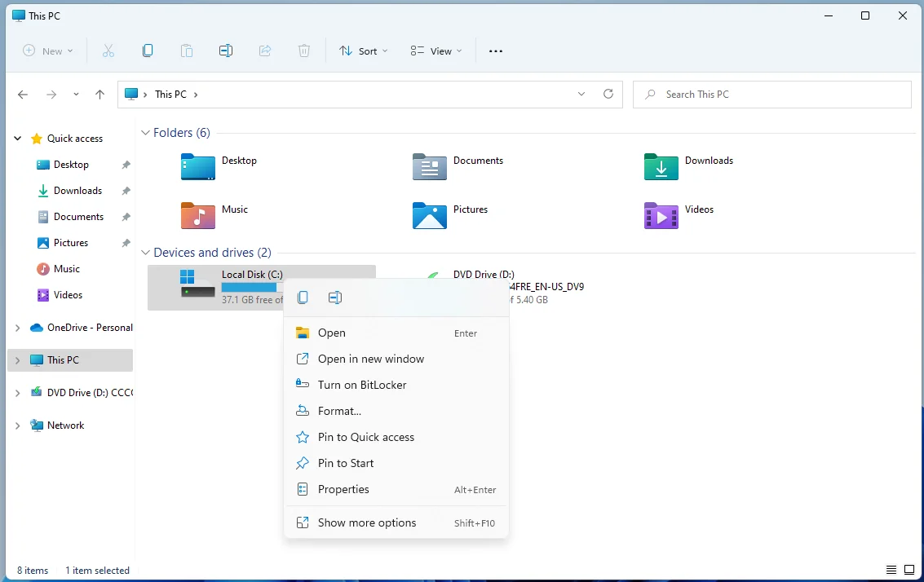Screen dimensions: 924x582
Task: Expand OneDrive - Personal tree node
Action: [x=18, y=328]
